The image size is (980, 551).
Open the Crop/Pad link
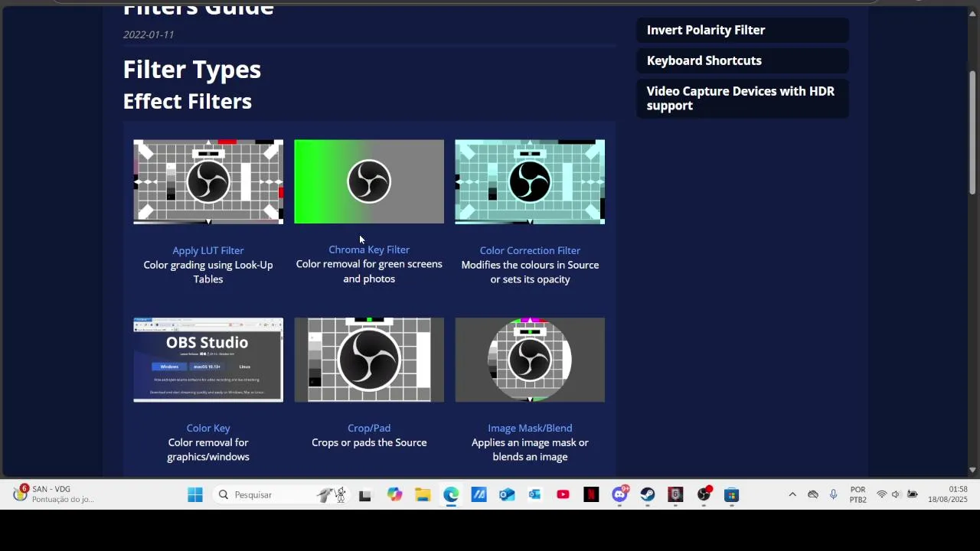pos(369,428)
